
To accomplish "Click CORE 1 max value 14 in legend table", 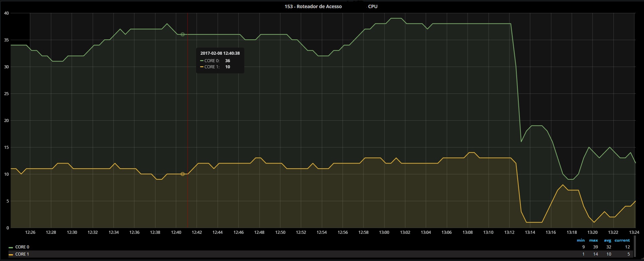I will (595, 254).
